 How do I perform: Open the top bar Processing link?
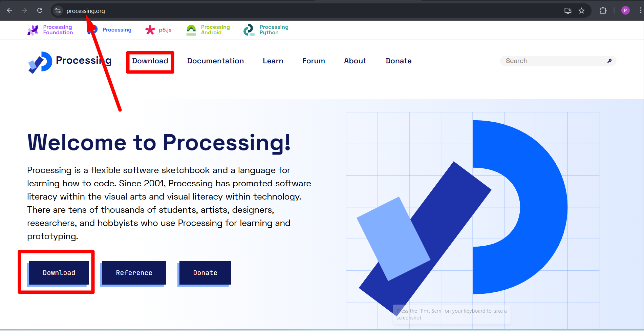coord(117,30)
